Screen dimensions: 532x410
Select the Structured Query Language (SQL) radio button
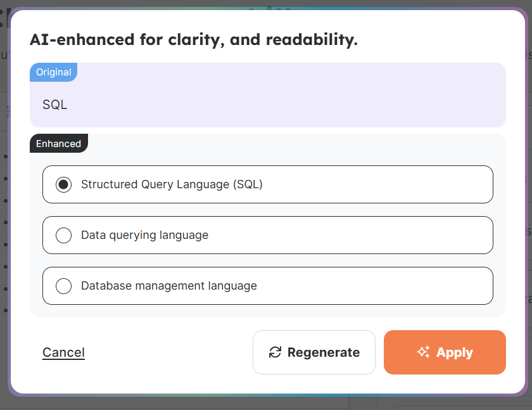(x=63, y=184)
